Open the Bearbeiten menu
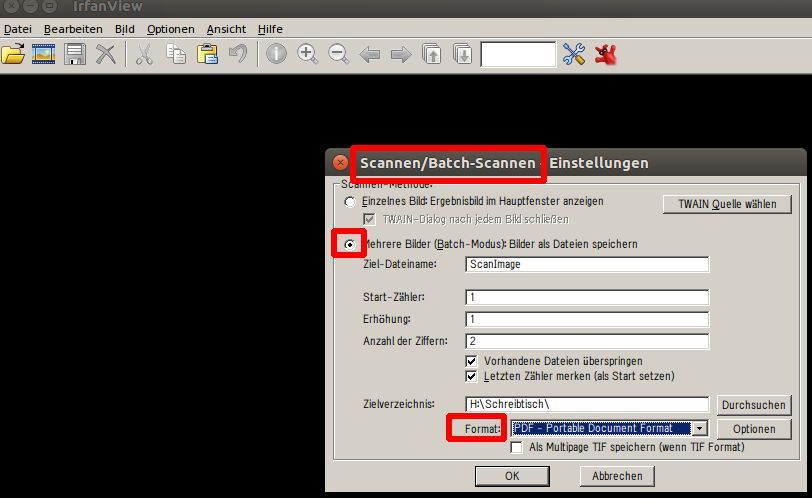This screenshot has width=812, height=498. pyautogui.click(x=73, y=29)
